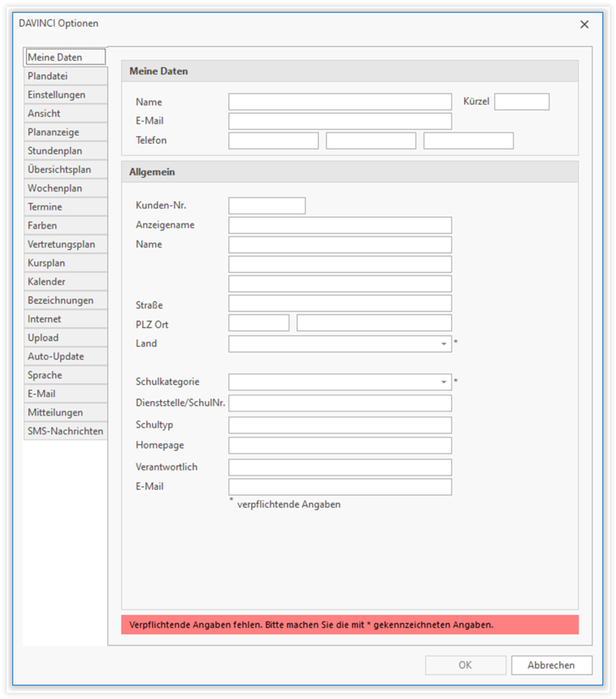Open the Land dropdown list
Image resolution: width=616 pixels, height=699 pixels.
[x=444, y=344]
